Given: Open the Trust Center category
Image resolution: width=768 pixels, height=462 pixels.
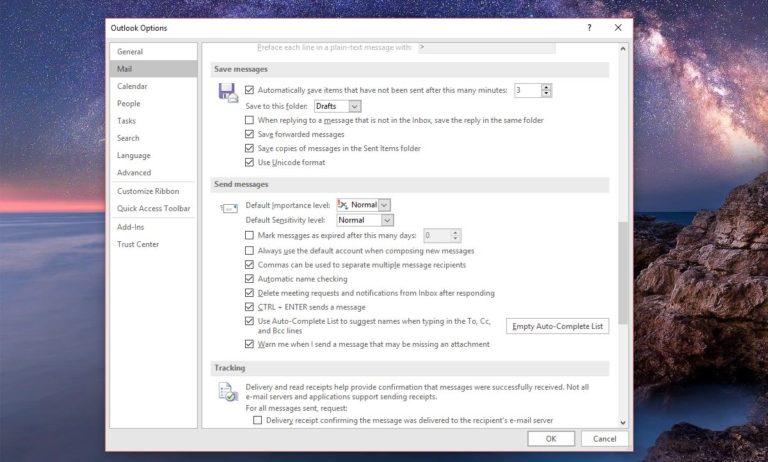Looking at the screenshot, I should (x=136, y=243).
